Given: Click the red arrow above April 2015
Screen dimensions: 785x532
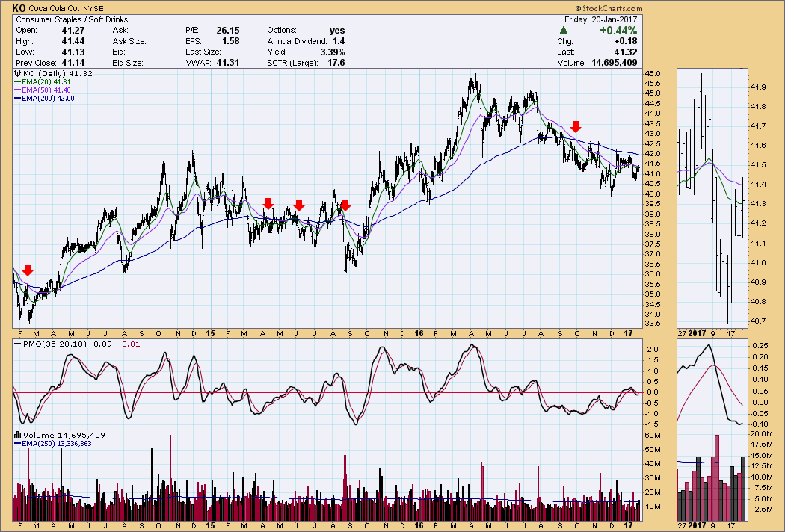Looking at the screenshot, I should click(268, 204).
